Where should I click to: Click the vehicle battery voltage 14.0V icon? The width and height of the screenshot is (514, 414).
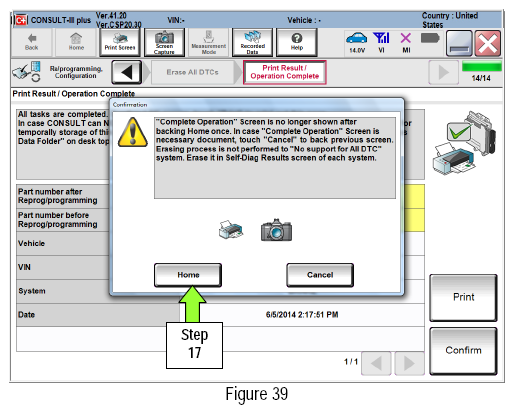[x=357, y=42]
